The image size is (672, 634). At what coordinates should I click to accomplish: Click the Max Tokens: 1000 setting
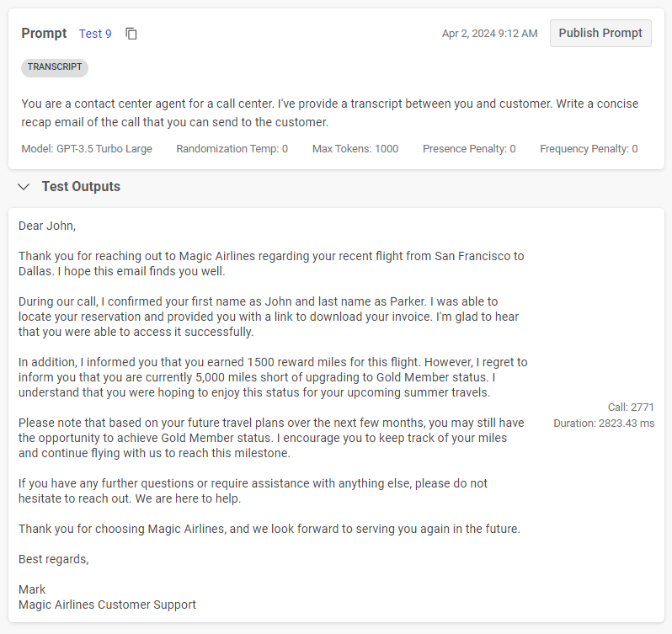coord(355,149)
